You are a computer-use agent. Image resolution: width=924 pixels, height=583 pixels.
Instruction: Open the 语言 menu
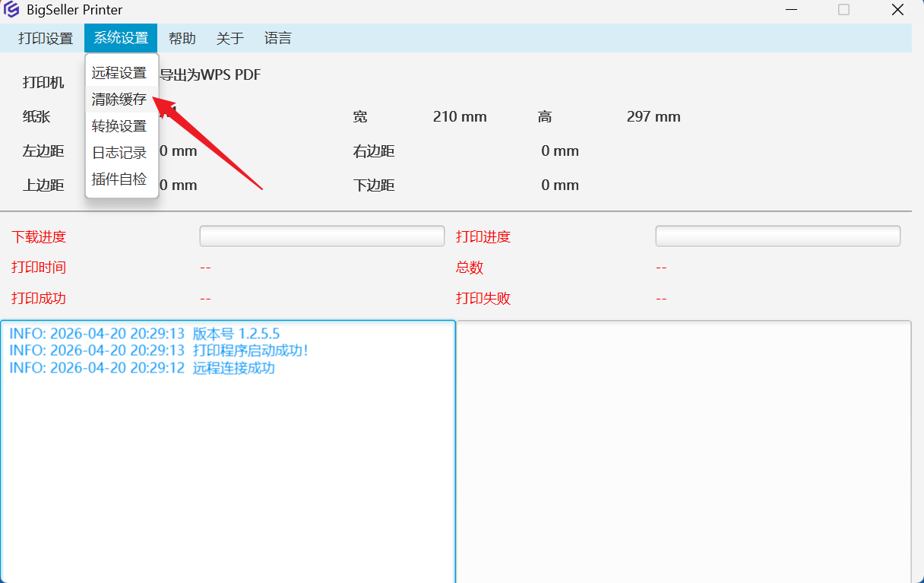click(x=278, y=38)
